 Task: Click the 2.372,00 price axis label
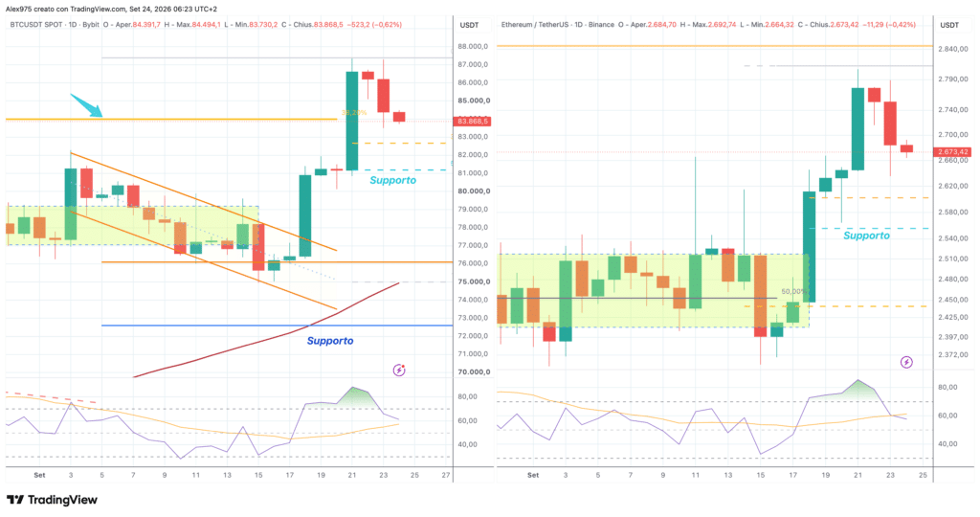pos(953,355)
